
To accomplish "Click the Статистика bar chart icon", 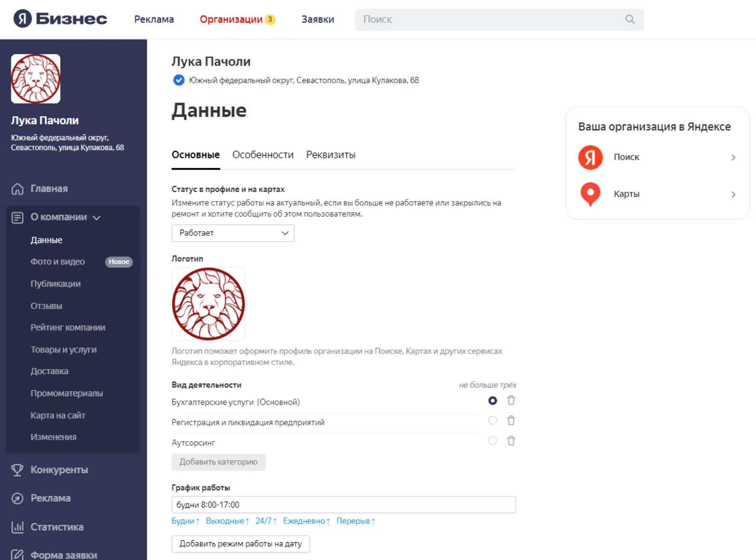I will click(17, 527).
